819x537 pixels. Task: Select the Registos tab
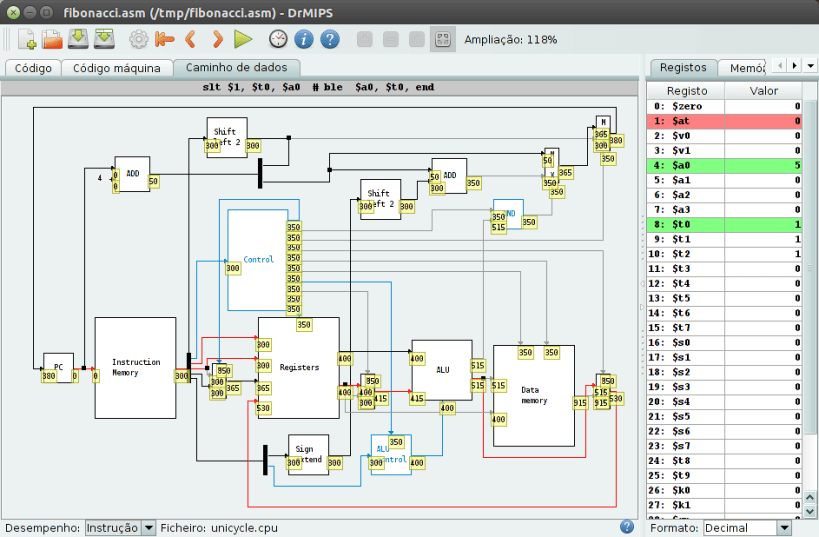(x=683, y=68)
